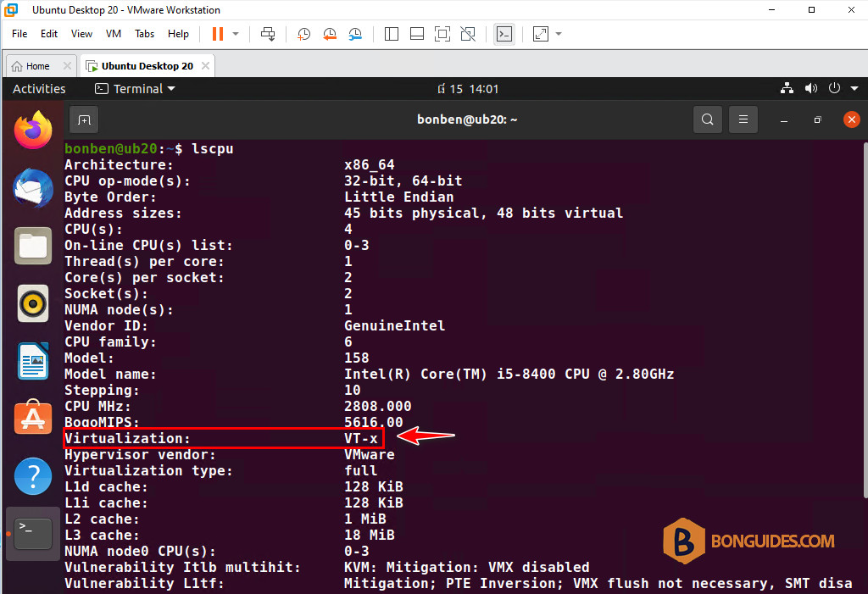
Task: Open the Tabs menu
Action: [144, 34]
